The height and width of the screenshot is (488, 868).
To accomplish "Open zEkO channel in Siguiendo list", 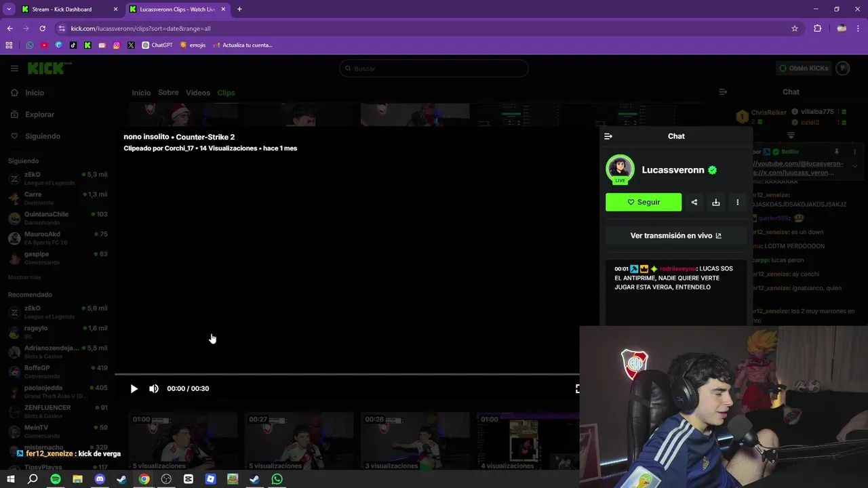I will [58, 178].
